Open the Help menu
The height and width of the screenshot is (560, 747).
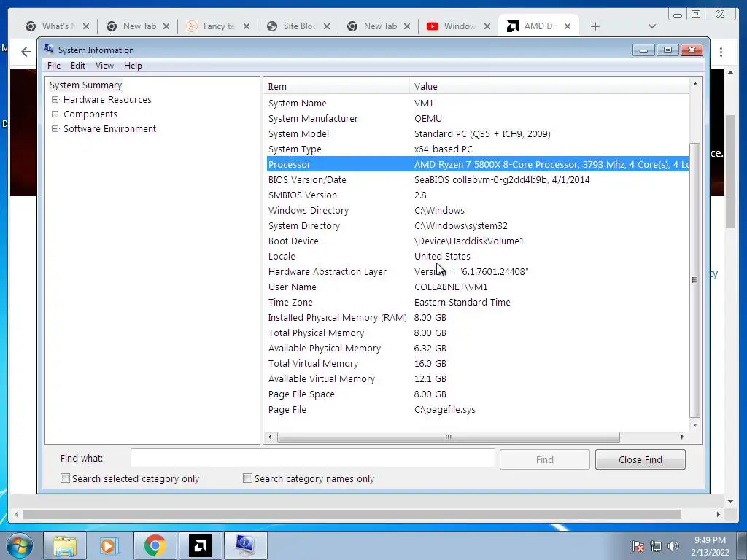click(x=133, y=66)
